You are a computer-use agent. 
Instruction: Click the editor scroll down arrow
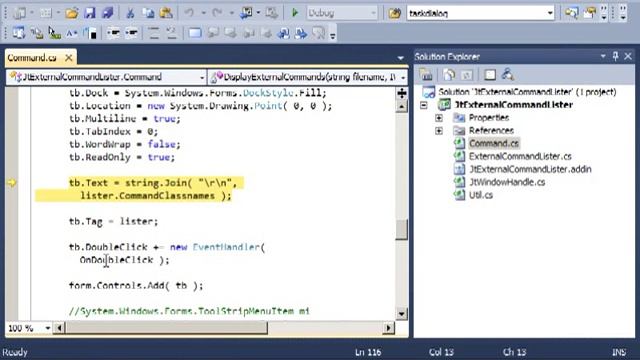402,313
